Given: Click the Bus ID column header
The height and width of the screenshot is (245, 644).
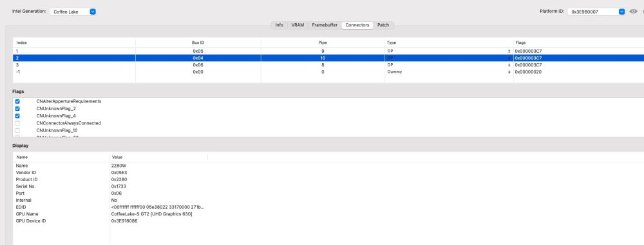Looking at the screenshot, I should coord(198,43).
